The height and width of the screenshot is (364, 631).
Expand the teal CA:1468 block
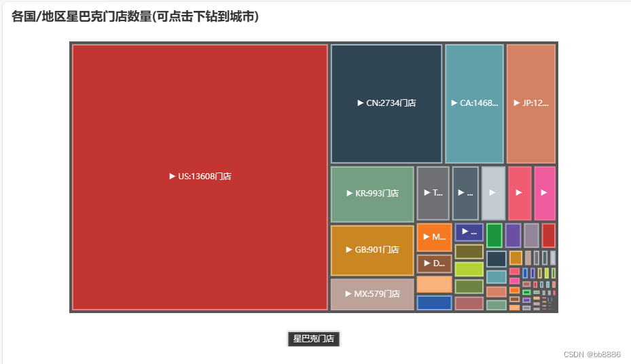point(475,103)
